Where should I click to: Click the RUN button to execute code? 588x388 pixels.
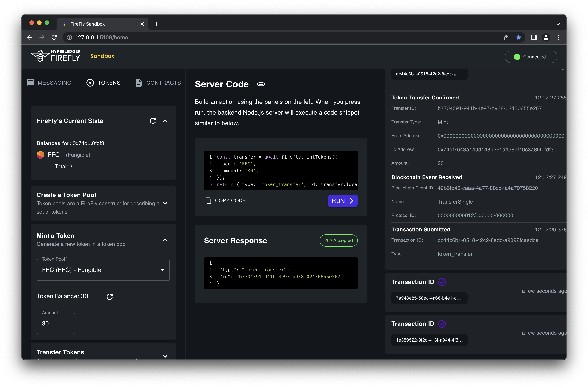(343, 200)
